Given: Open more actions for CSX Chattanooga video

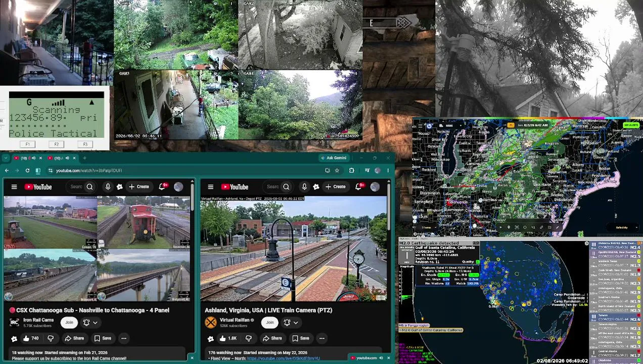Looking at the screenshot, I should tap(123, 338).
